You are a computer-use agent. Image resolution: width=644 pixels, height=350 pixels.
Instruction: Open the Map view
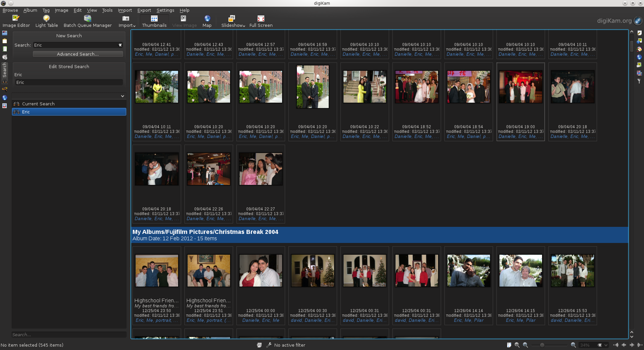[x=207, y=21]
